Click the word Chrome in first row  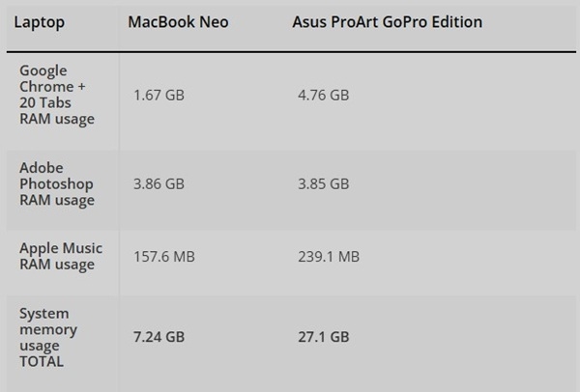(44, 87)
